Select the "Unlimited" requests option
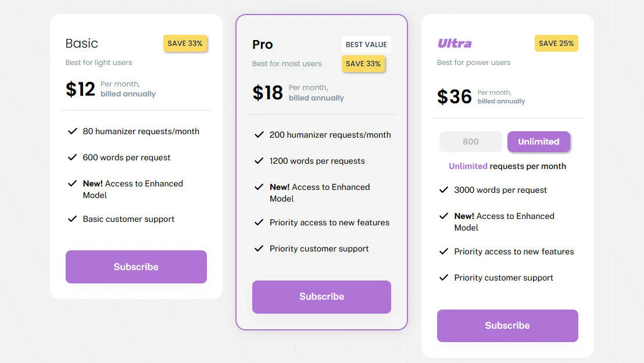 pyautogui.click(x=539, y=141)
